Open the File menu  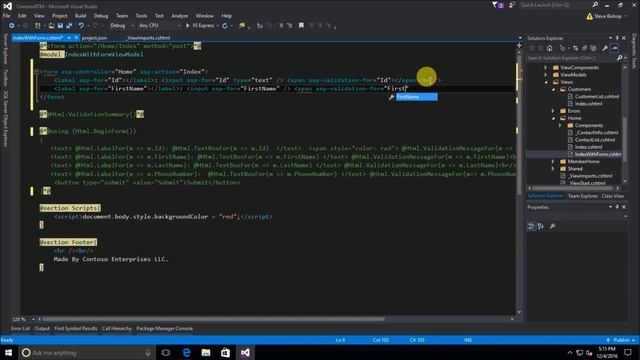pyautogui.click(x=7, y=16)
